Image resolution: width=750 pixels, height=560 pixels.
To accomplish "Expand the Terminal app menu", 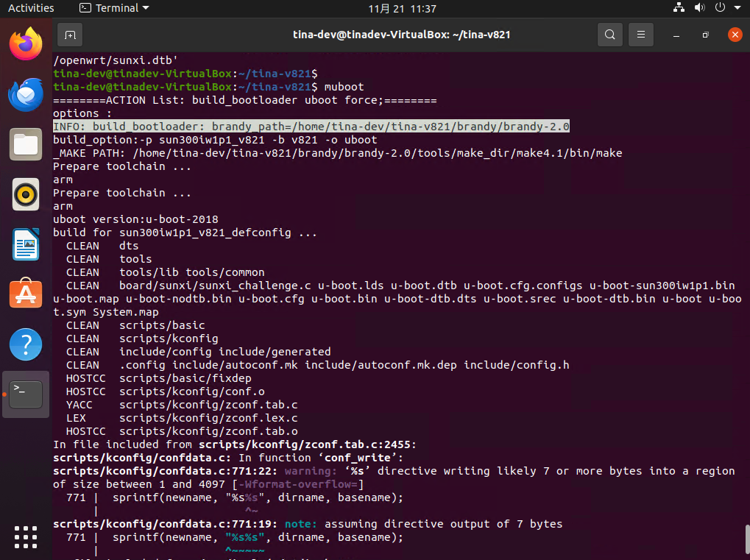I will pyautogui.click(x=114, y=8).
